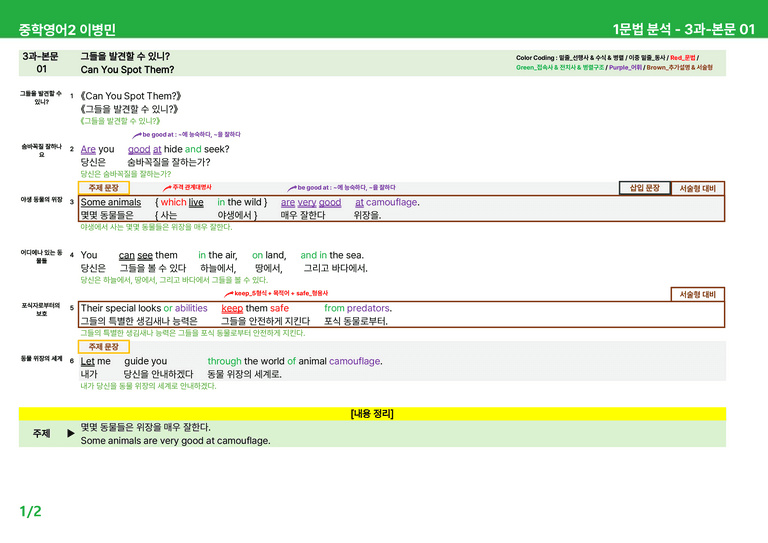Click the header text 1문법 분석 - 3과-본문 01

pos(684,29)
